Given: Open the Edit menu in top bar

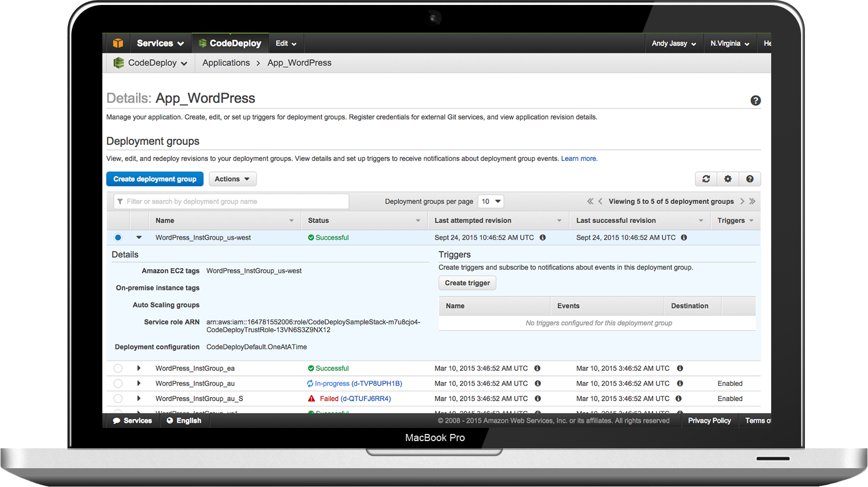Looking at the screenshot, I should (x=286, y=43).
